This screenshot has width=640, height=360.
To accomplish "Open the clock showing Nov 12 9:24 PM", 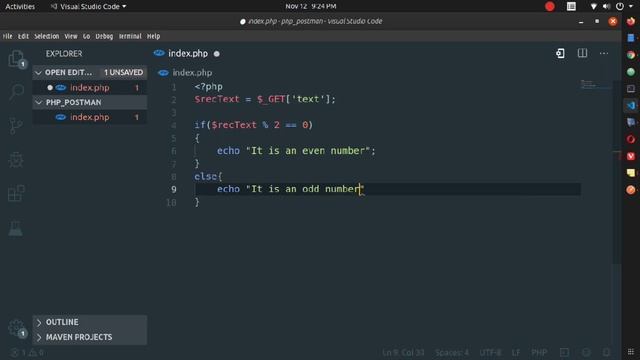I will (311, 7).
